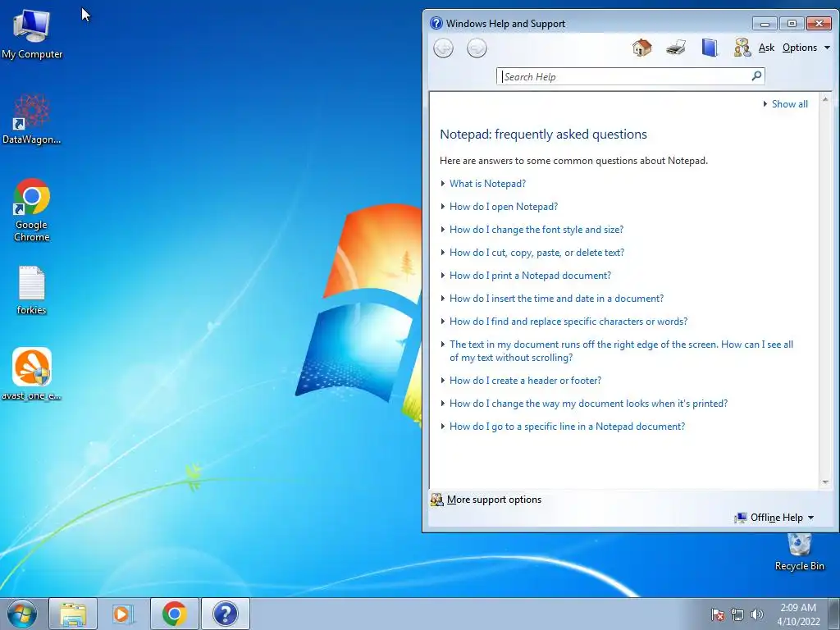840x630 pixels.
Task: Click the Ask support people icon
Action: click(x=742, y=48)
